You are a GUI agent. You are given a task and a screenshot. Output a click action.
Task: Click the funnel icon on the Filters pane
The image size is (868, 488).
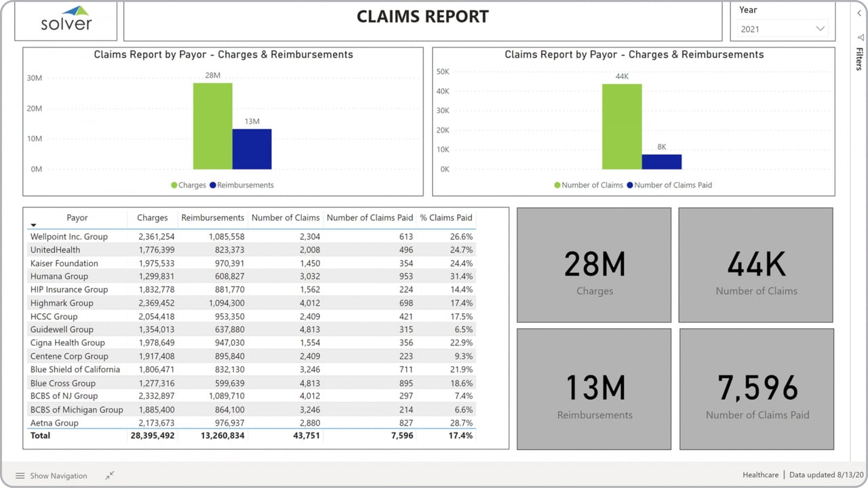(x=861, y=37)
